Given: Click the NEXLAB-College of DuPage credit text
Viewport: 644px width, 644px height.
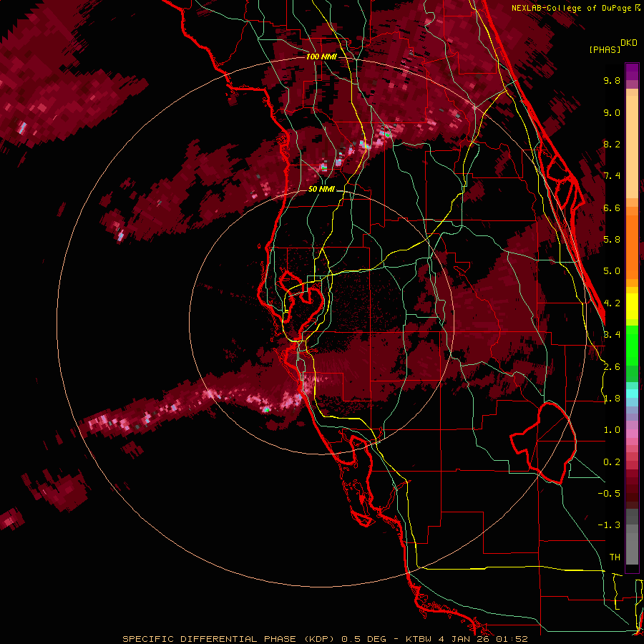Looking at the screenshot, I should (x=572, y=8).
